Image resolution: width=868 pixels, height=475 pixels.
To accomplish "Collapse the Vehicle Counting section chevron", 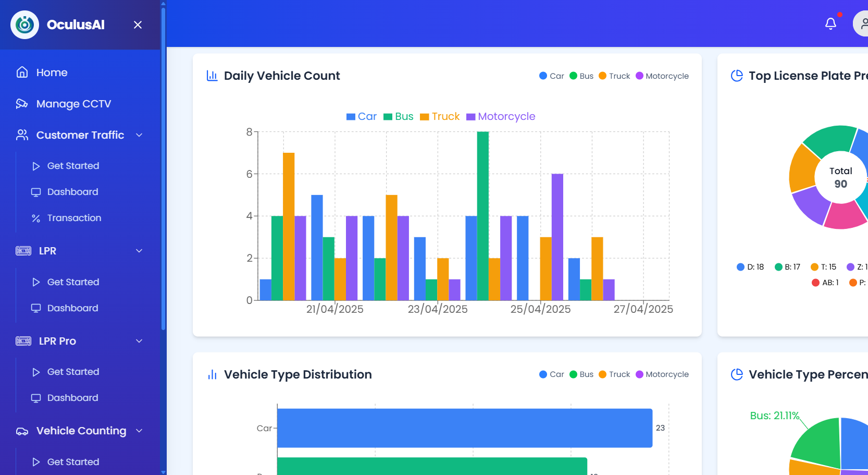I will (x=139, y=431).
